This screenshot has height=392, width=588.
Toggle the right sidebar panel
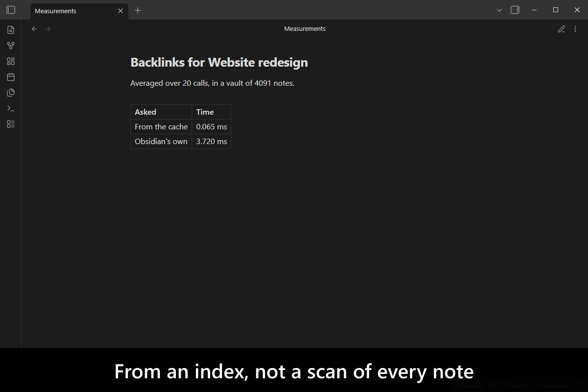514,10
